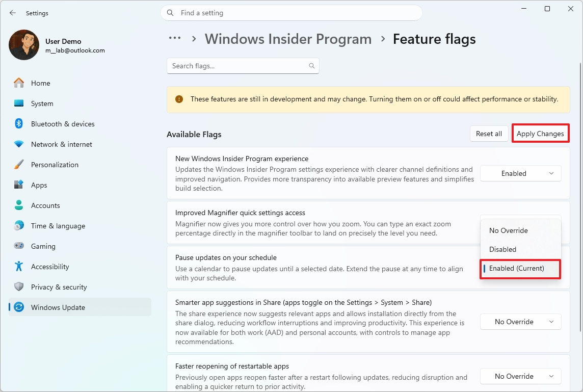Minimize the Settings window
Image resolution: width=583 pixels, height=392 pixels.
524,9
